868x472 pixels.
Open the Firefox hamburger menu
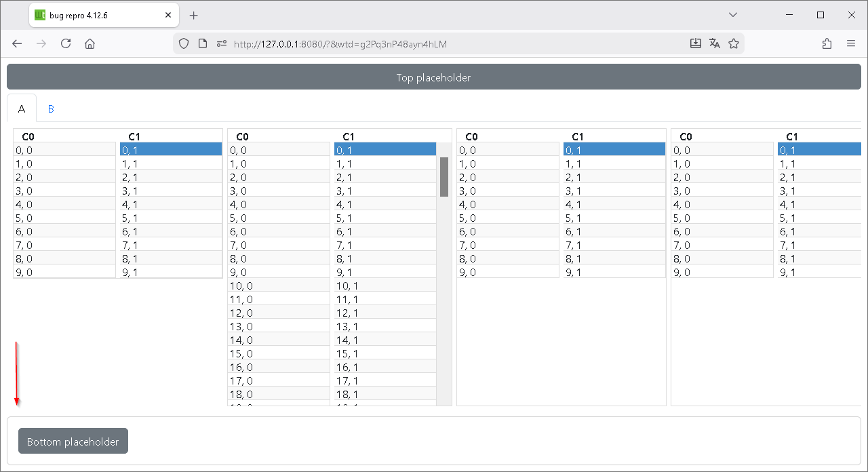851,43
